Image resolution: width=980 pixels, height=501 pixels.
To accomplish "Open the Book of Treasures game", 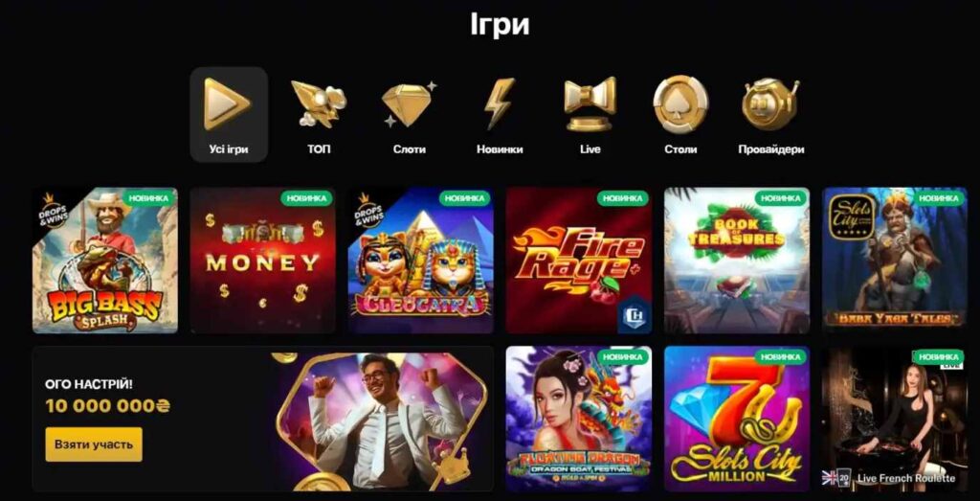I will tap(737, 261).
